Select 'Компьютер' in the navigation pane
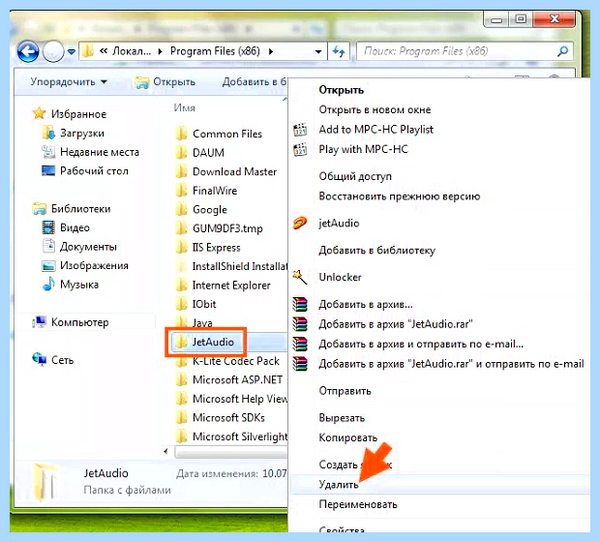The image size is (600, 542). coord(70,322)
